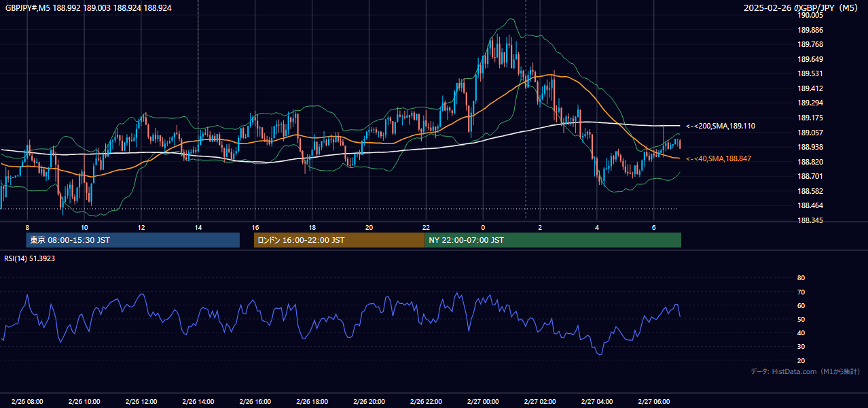Viewport: 868px width, 408px height.
Task: Click the 188.345 price axis label
Action: [810, 220]
